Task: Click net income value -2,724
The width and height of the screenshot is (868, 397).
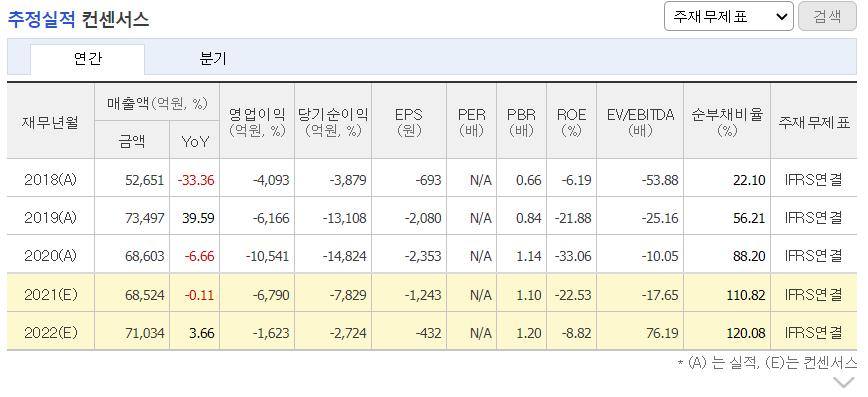Action: click(x=348, y=333)
